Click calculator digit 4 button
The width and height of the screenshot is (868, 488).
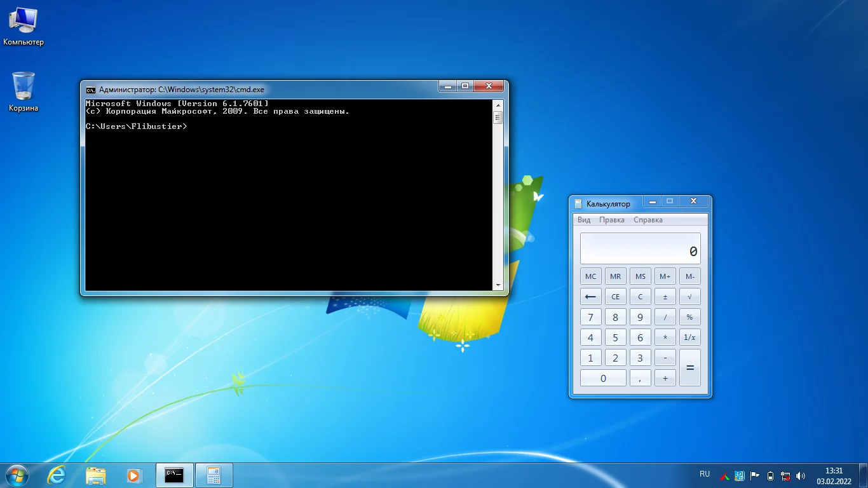coord(590,337)
